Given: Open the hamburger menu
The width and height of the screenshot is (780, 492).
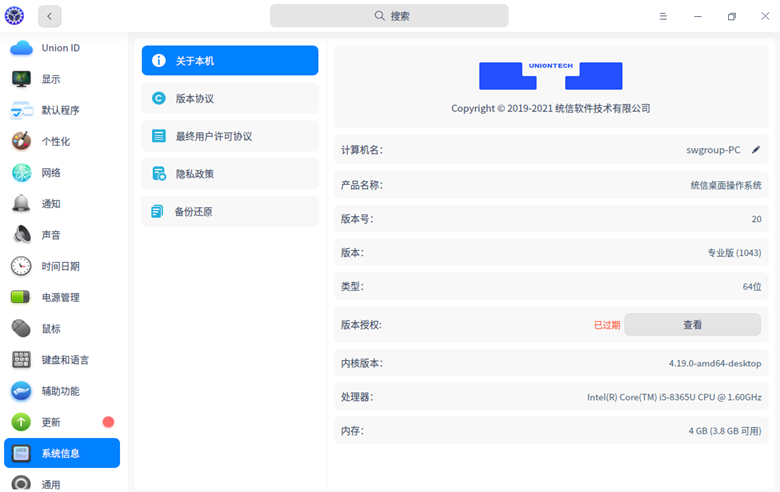Looking at the screenshot, I should pos(663,16).
